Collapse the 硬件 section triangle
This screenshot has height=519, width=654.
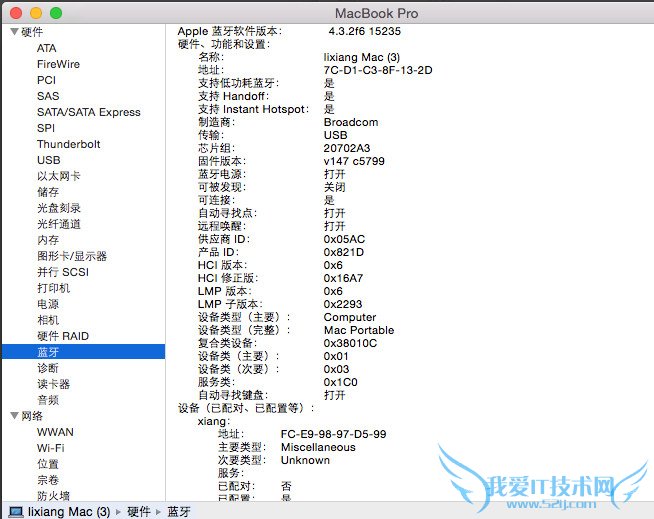coord(15,32)
